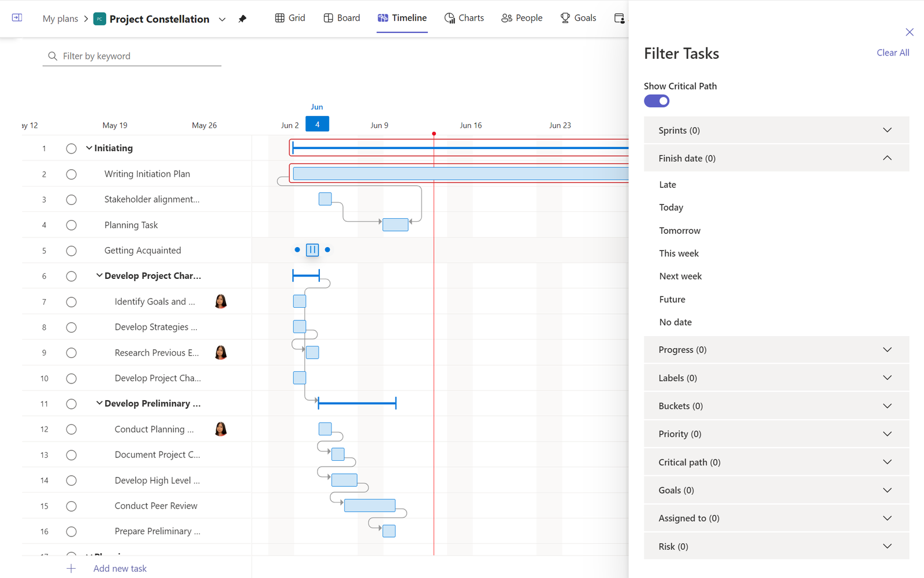Click the My plans breadcrumb

(x=60, y=18)
